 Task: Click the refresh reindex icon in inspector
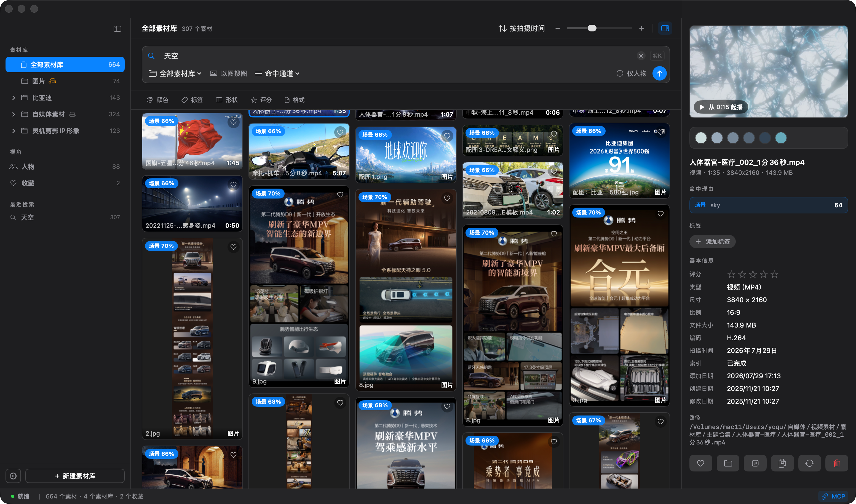(x=809, y=463)
